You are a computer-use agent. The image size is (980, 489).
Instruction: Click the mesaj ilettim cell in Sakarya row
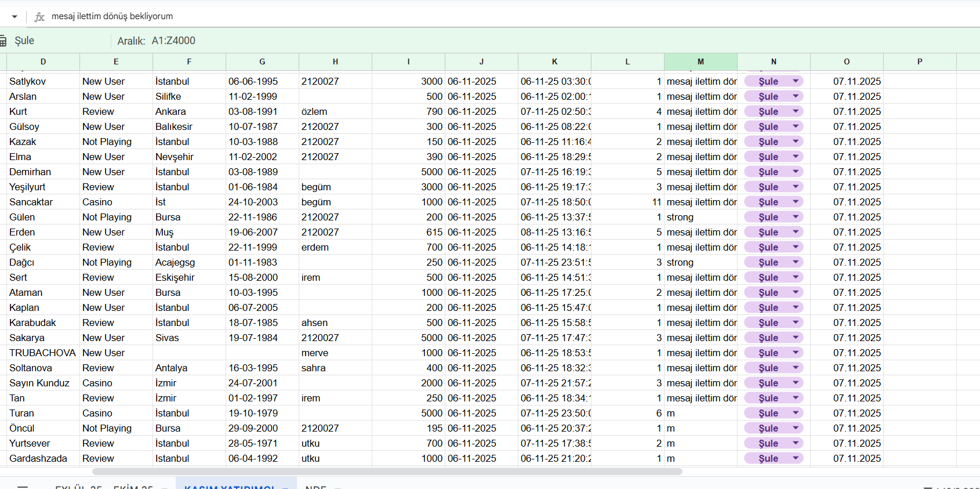[x=700, y=338]
